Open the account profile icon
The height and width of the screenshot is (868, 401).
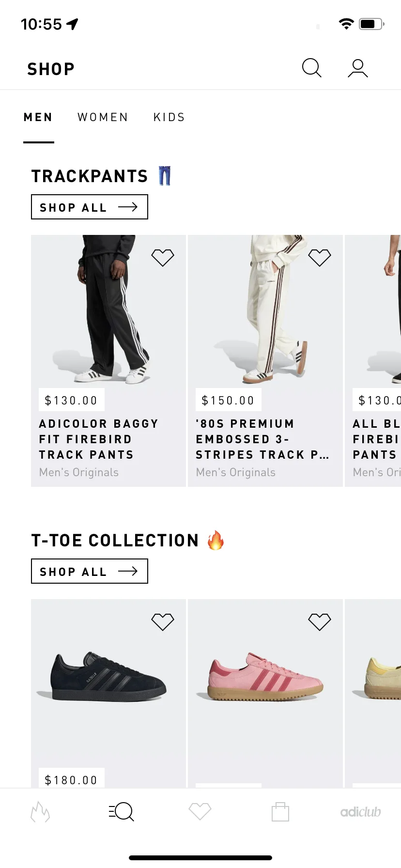358,68
